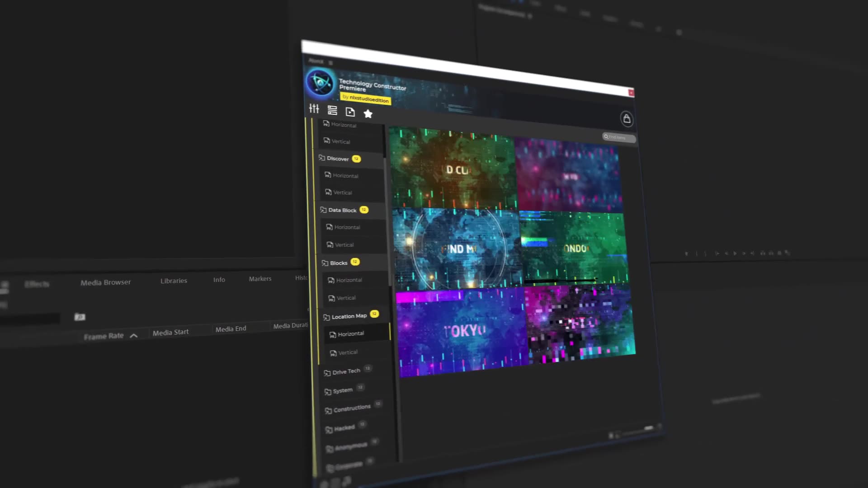Image resolution: width=868 pixels, height=488 pixels.
Task: Switch to the Info tab
Action: 219,279
